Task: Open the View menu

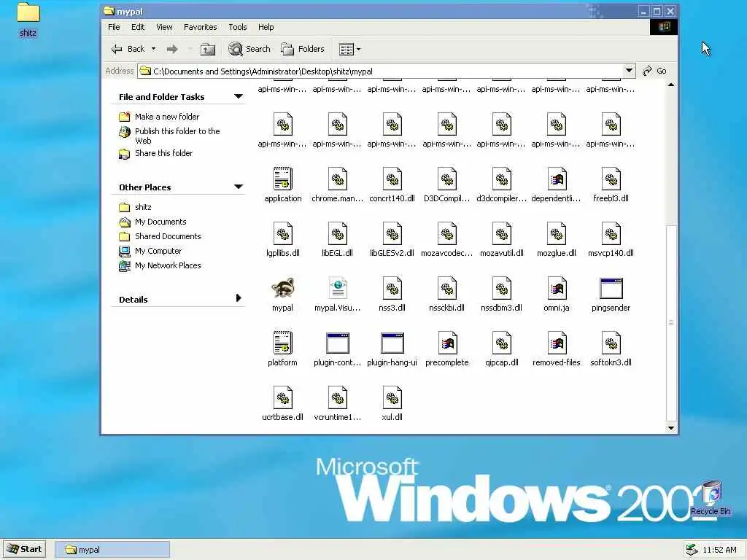Action: (164, 27)
